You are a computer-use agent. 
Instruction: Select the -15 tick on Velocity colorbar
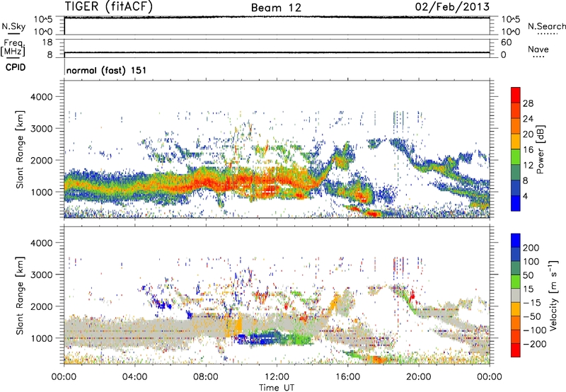tap(532, 302)
